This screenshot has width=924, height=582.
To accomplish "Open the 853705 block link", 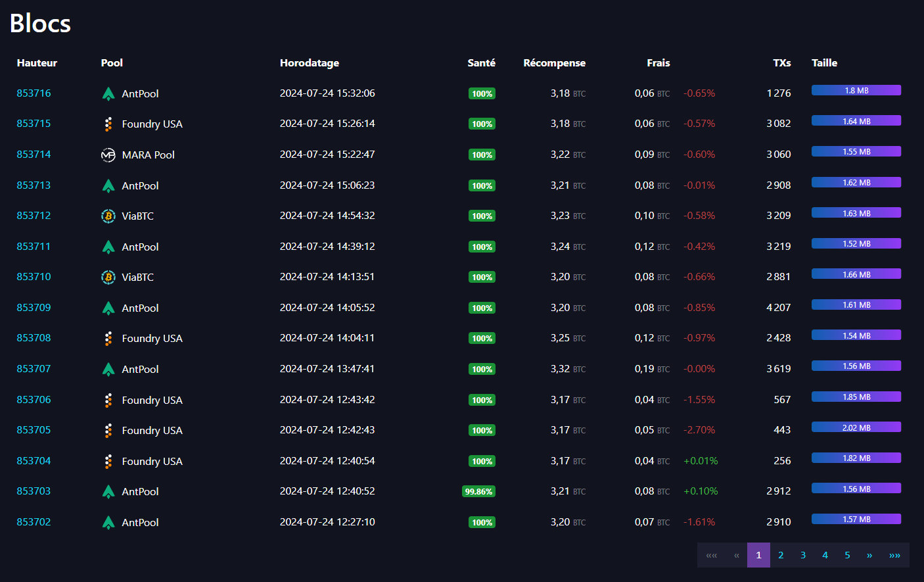I will pyautogui.click(x=34, y=430).
